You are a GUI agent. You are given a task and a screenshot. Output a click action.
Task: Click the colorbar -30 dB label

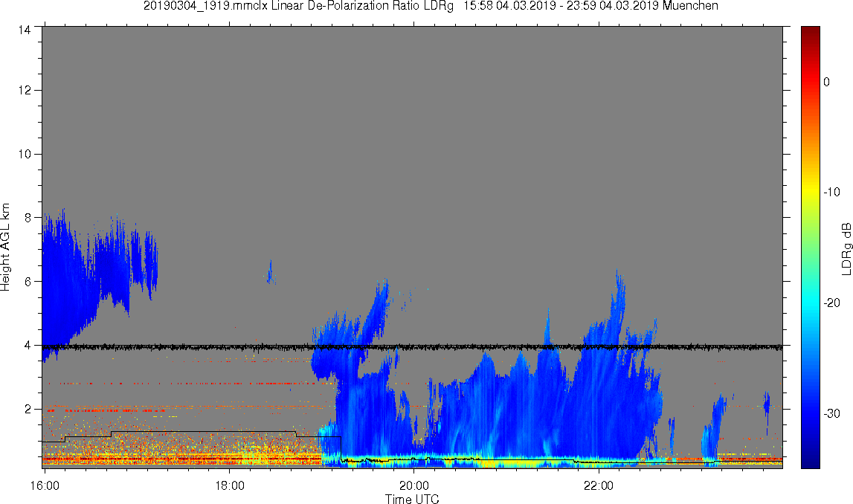[x=831, y=414]
